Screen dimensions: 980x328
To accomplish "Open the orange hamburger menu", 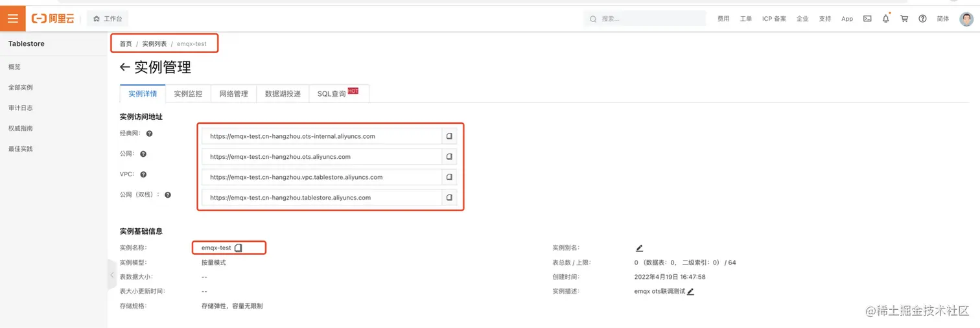I will point(12,18).
